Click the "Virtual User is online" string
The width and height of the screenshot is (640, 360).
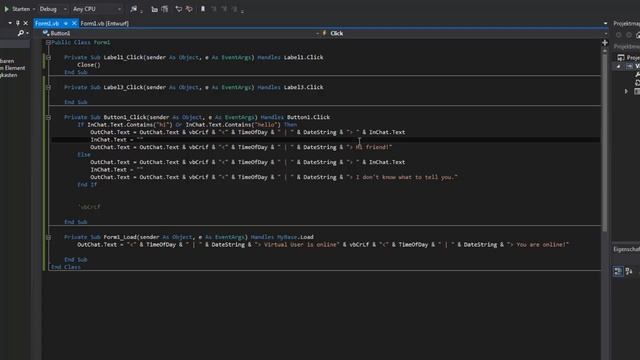pyautogui.click(x=297, y=244)
